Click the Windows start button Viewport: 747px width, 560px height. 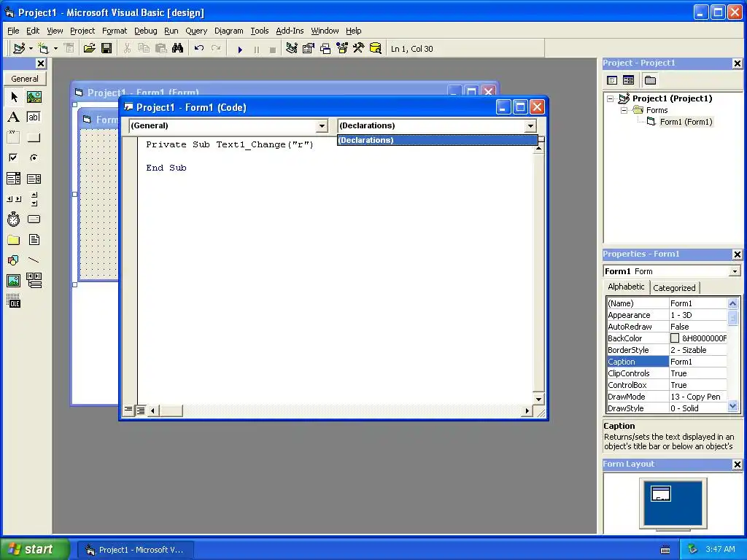(34, 549)
